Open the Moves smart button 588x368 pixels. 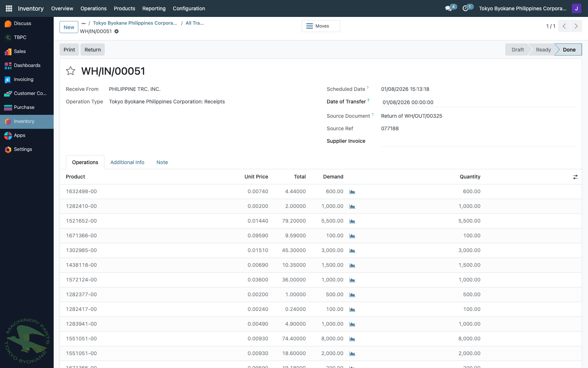[321, 26]
